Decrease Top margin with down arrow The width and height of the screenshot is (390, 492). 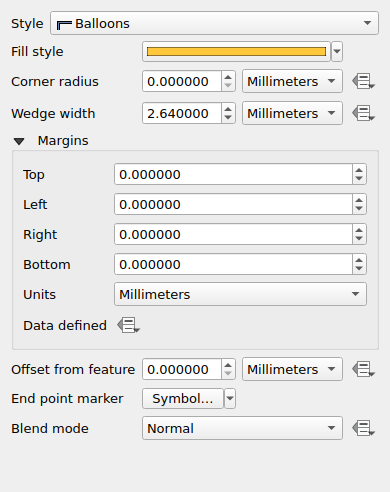click(x=359, y=179)
